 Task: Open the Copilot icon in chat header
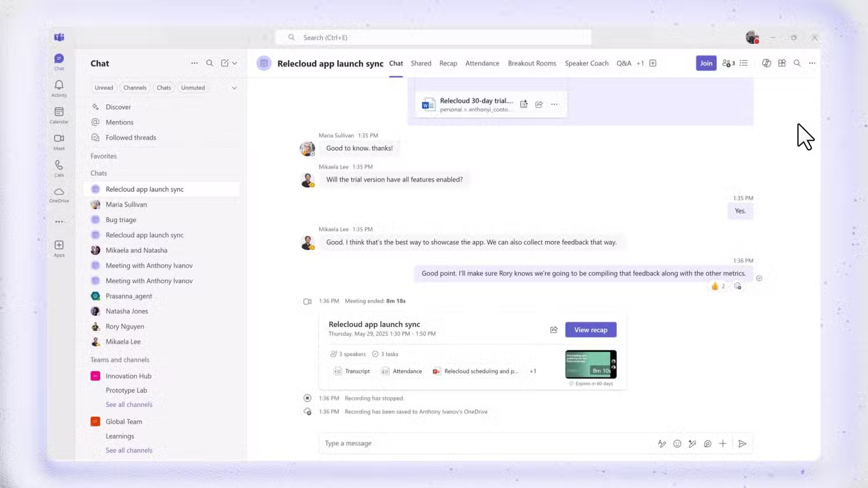(x=766, y=63)
